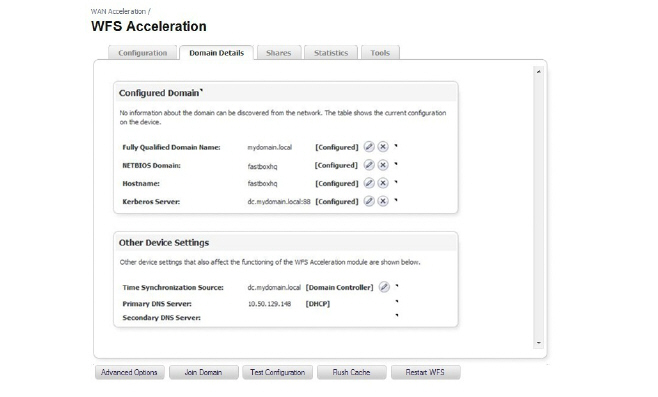Delete the Kerberos Server entry
Viewport: 658px width, 397px height.
[383, 201]
